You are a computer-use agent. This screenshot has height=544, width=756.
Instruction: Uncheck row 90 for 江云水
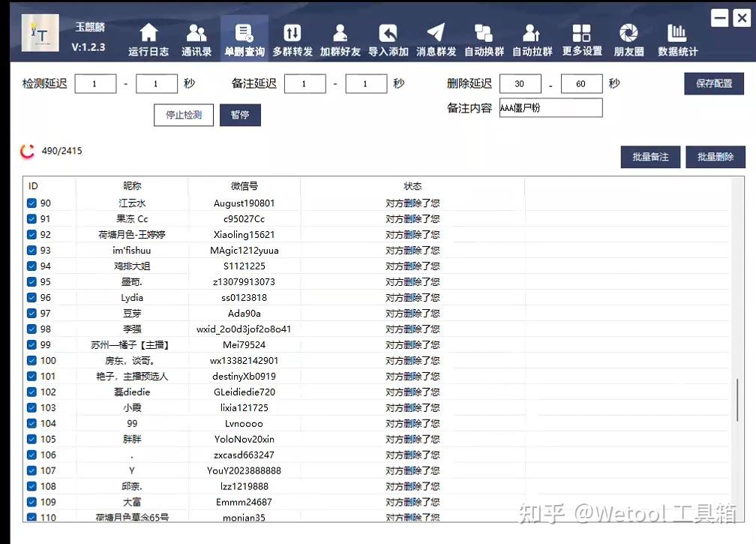tap(31, 203)
